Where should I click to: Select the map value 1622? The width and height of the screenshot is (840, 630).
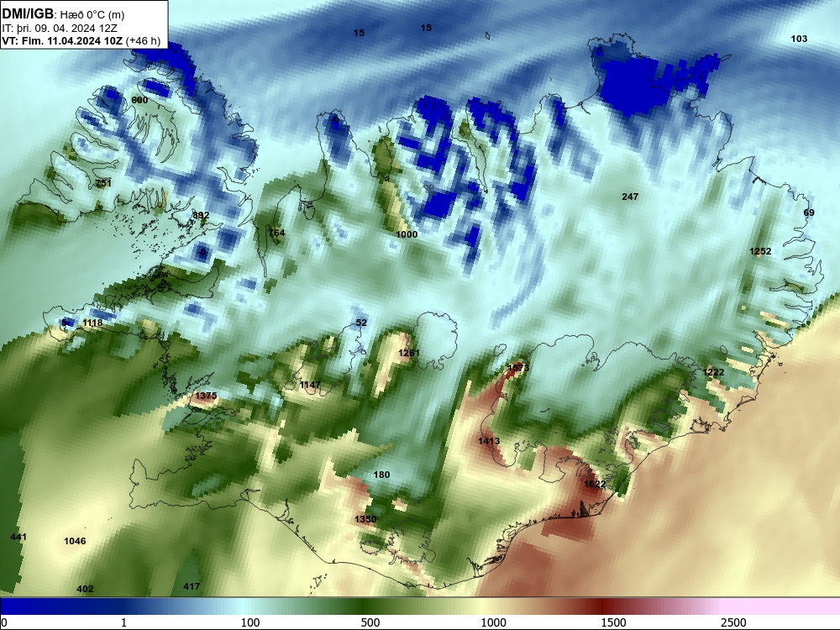(595, 485)
